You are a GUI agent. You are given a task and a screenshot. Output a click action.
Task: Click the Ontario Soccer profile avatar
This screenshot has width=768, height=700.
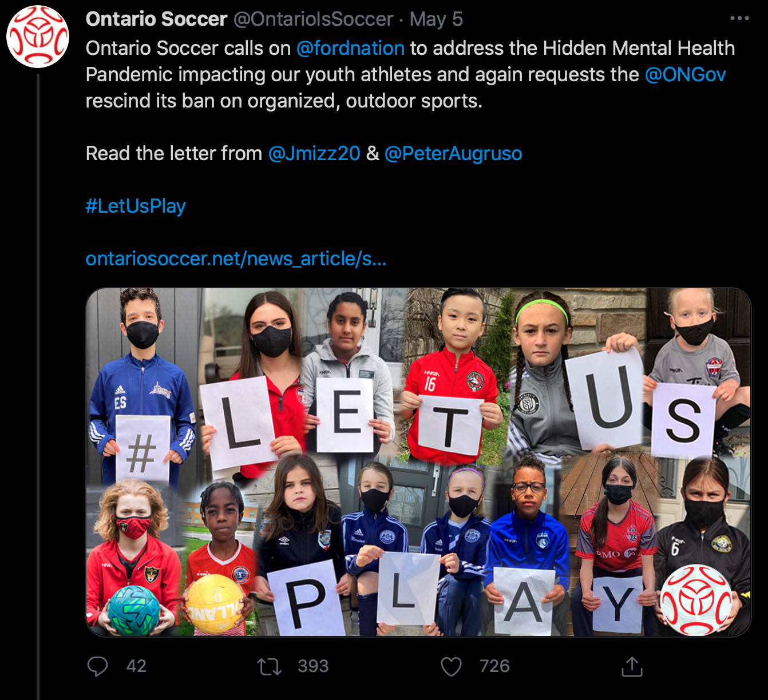(x=38, y=37)
